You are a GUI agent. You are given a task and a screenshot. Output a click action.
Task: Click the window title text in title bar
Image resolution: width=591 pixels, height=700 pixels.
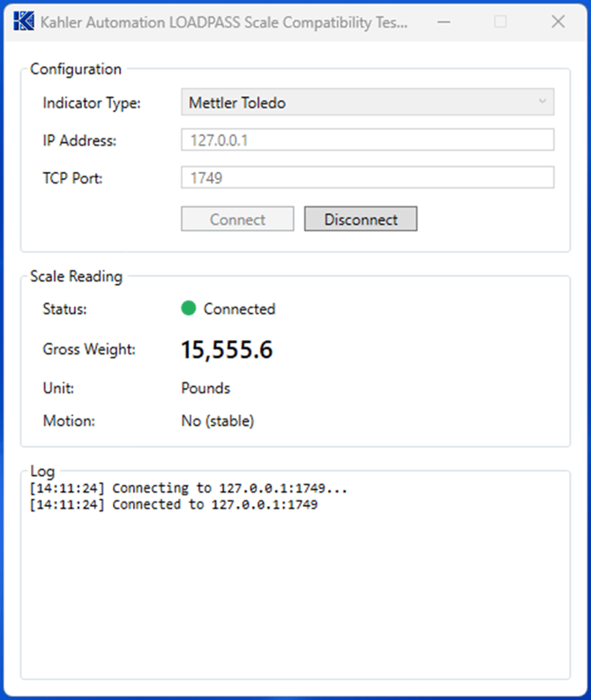[x=224, y=22]
